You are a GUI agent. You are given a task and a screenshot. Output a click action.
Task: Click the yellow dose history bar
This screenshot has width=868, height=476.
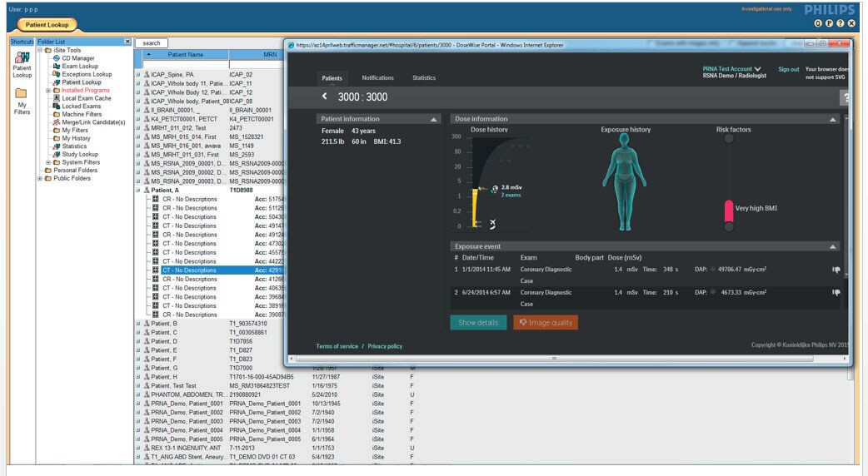click(475, 208)
